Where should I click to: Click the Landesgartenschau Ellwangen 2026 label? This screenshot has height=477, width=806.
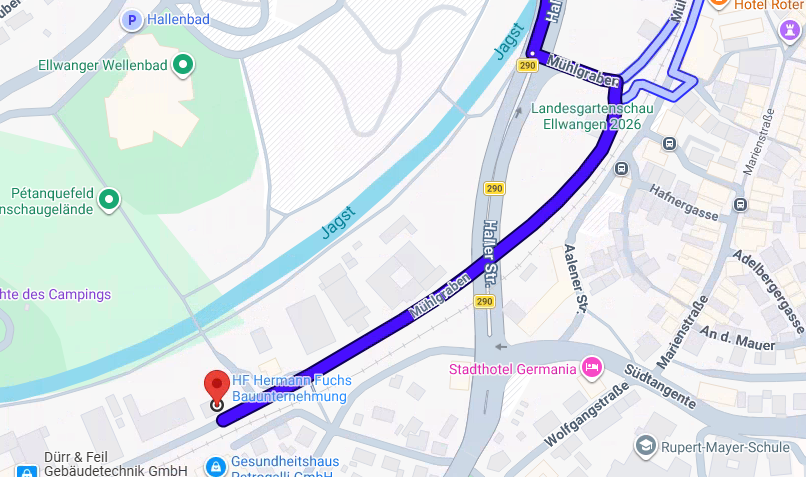pyautogui.click(x=592, y=117)
